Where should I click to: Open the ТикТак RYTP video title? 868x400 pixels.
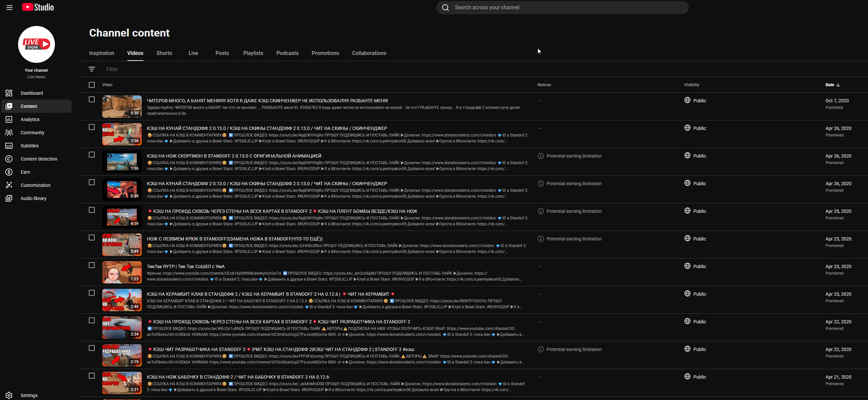pos(186,266)
